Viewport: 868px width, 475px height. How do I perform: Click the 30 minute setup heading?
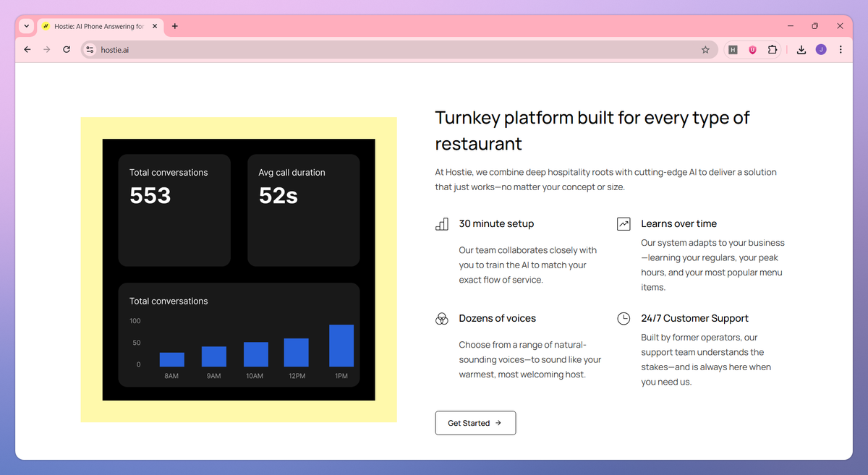pos(496,224)
